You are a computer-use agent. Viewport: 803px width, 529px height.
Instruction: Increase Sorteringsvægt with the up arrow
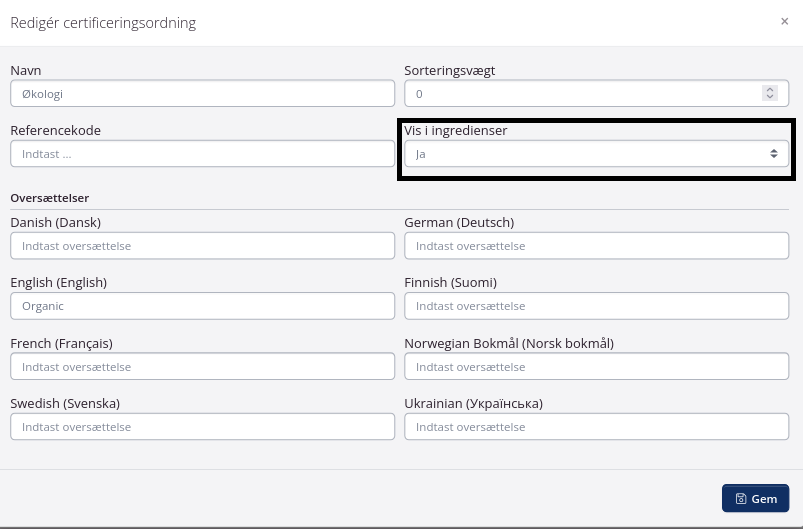(x=769, y=89)
